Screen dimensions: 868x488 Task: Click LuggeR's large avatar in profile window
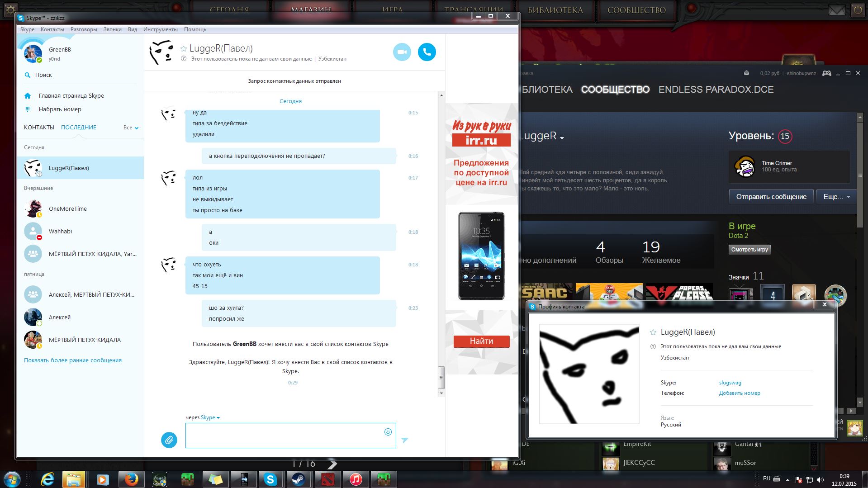589,374
